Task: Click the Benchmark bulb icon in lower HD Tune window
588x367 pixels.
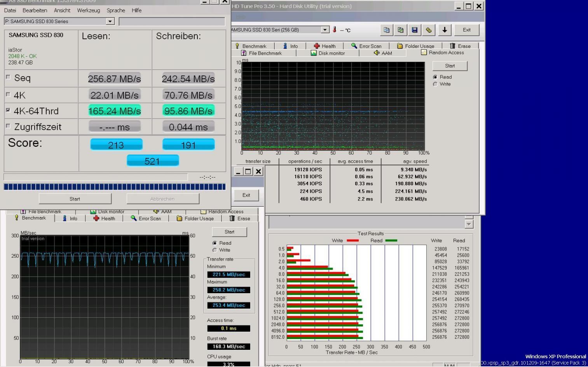Action: coord(17,217)
